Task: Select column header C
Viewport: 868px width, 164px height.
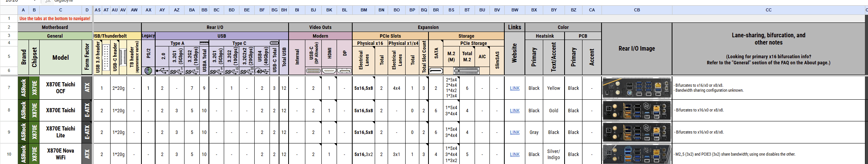Action: [x=61, y=10]
